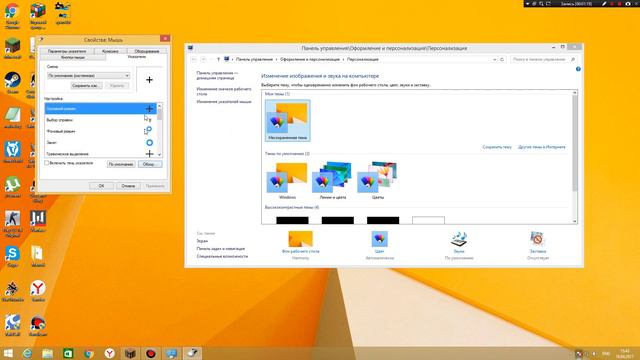Open the Цвет color settings icon
Image resolution: width=640 pixels, height=360 pixels.
click(379, 239)
